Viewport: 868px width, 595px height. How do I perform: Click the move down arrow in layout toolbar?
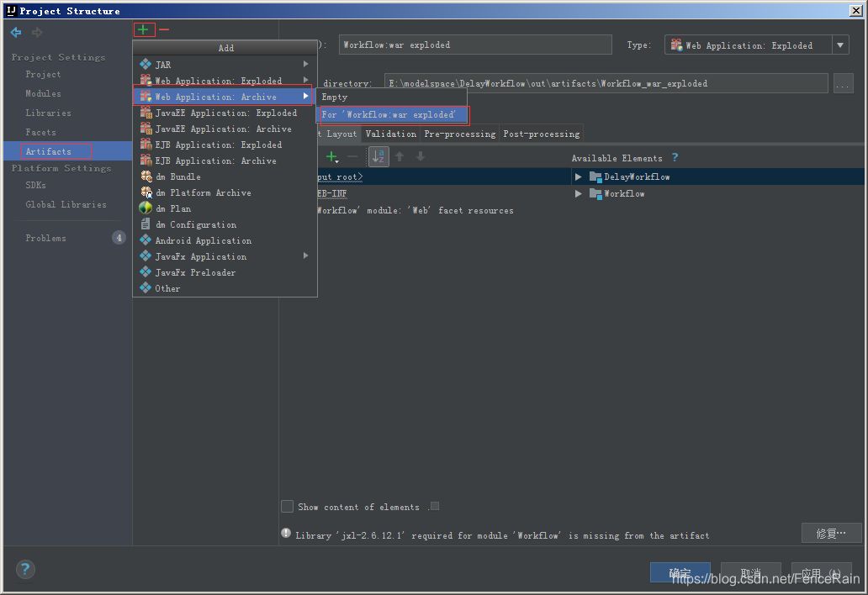click(421, 157)
